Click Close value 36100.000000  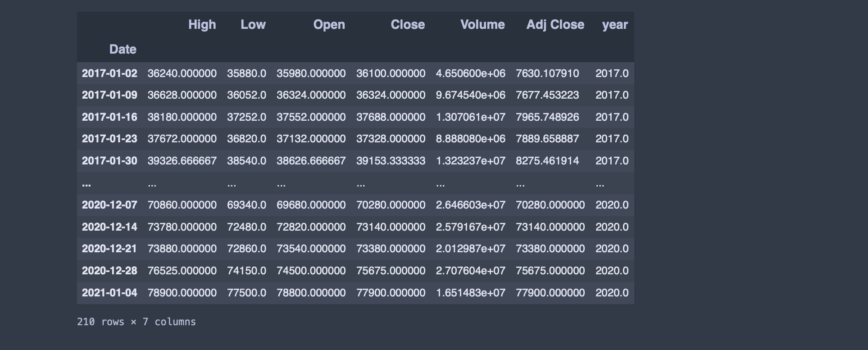tap(391, 73)
